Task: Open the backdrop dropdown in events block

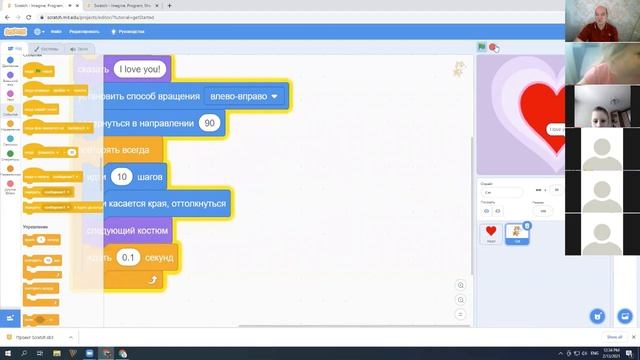Action: [78, 128]
